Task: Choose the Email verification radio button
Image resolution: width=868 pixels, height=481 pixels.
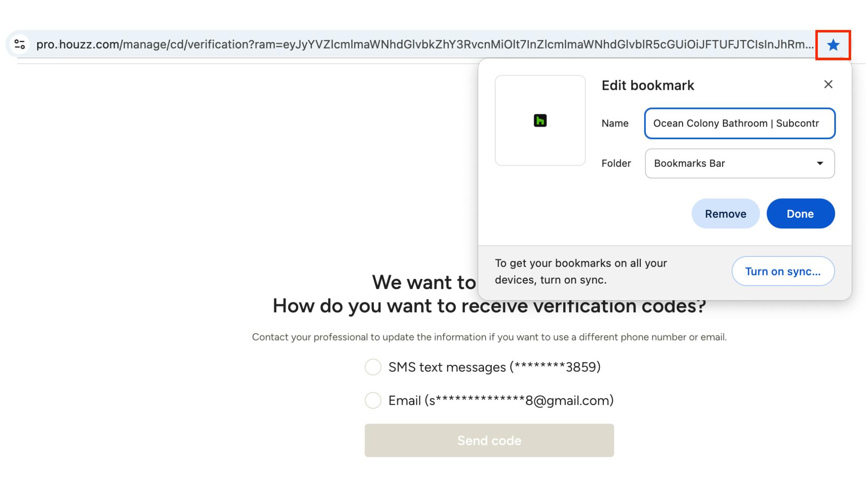Action: [373, 400]
